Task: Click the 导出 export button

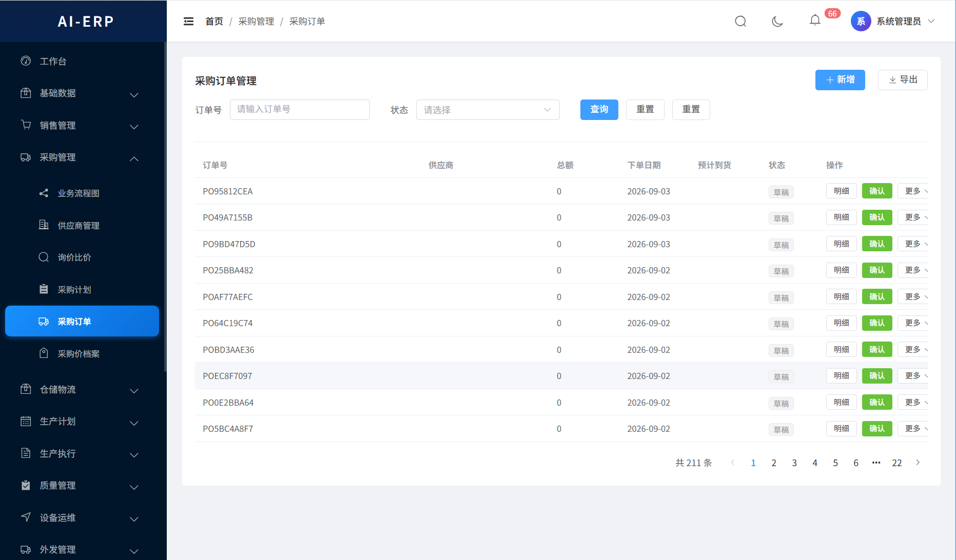Action: click(903, 80)
